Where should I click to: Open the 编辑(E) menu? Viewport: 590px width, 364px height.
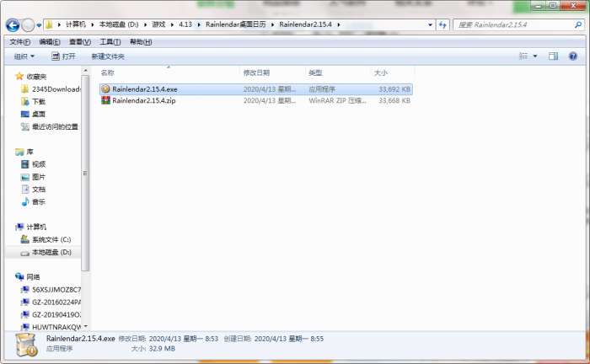pos(50,42)
